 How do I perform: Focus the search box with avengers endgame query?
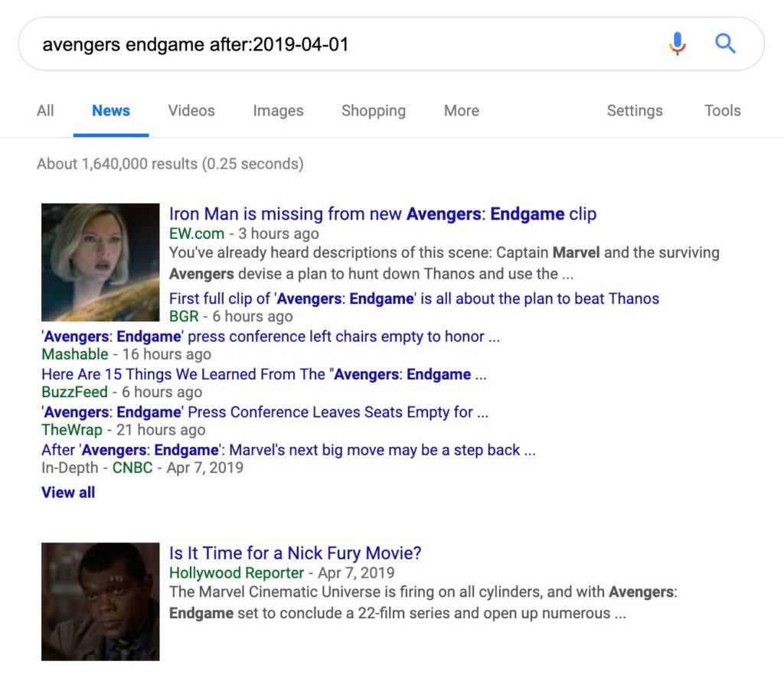[391, 44]
